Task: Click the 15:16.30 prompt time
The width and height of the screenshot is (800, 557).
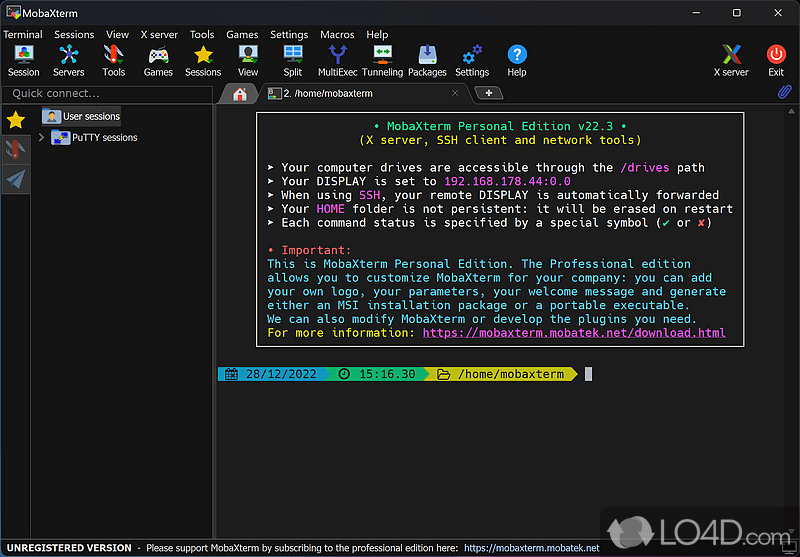Action: (x=387, y=374)
